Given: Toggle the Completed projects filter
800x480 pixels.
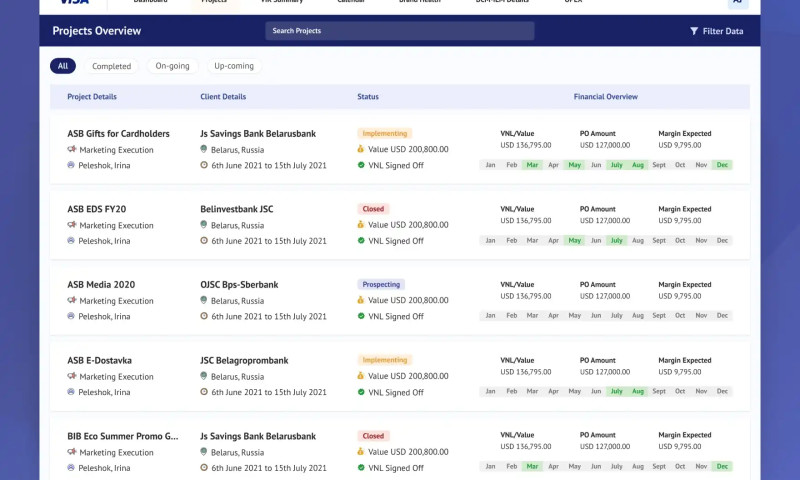Looking at the screenshot, I should pos(111,66).
